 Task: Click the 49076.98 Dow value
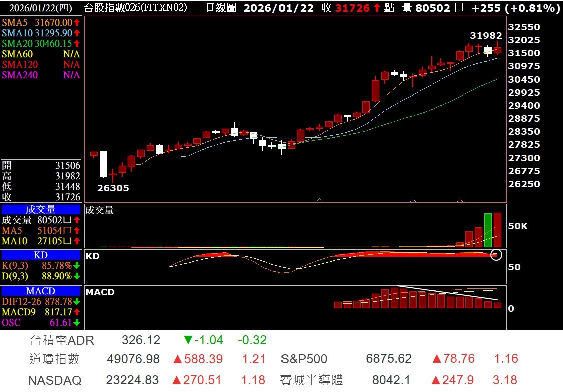133,359
